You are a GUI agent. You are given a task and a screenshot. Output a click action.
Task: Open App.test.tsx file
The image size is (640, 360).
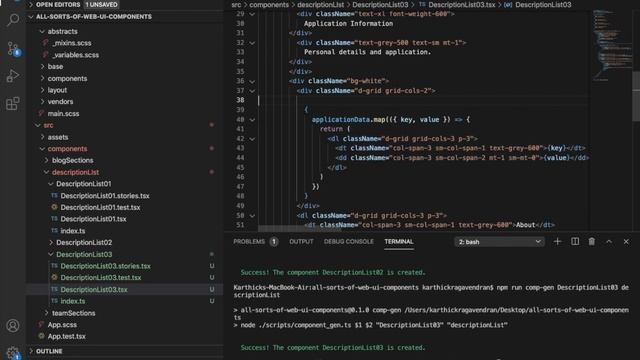click(x=67, y=336)
